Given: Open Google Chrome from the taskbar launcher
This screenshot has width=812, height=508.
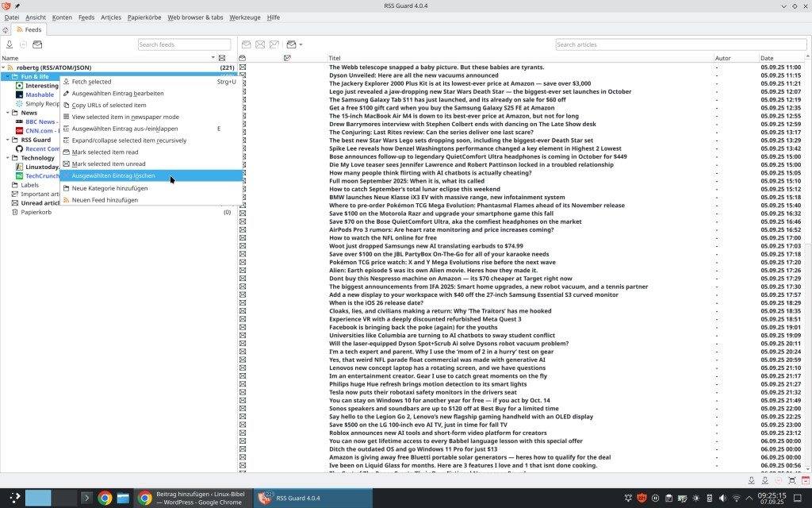Looking at the screenshot, I should [105, 498].
